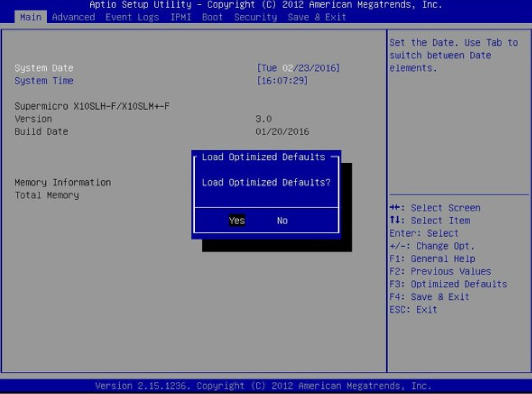Open the Main tab

(x=30, y=17)
